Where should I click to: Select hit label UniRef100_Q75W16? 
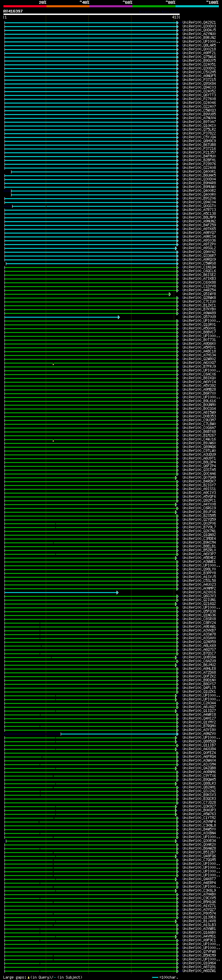[199, 57]
